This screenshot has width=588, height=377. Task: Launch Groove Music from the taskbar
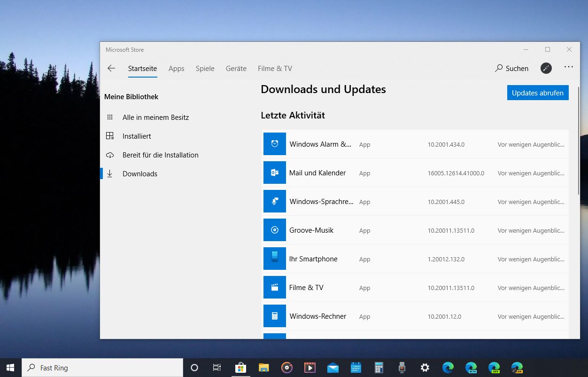[x=286, y=368]
